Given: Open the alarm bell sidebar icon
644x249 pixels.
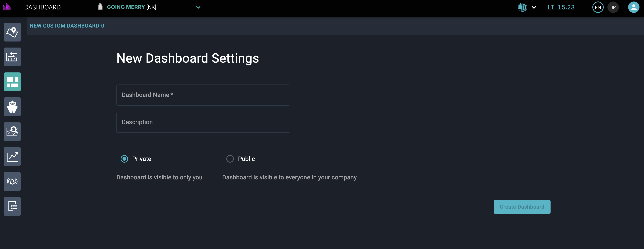Looking at the screenshot, I should point(12,181).
